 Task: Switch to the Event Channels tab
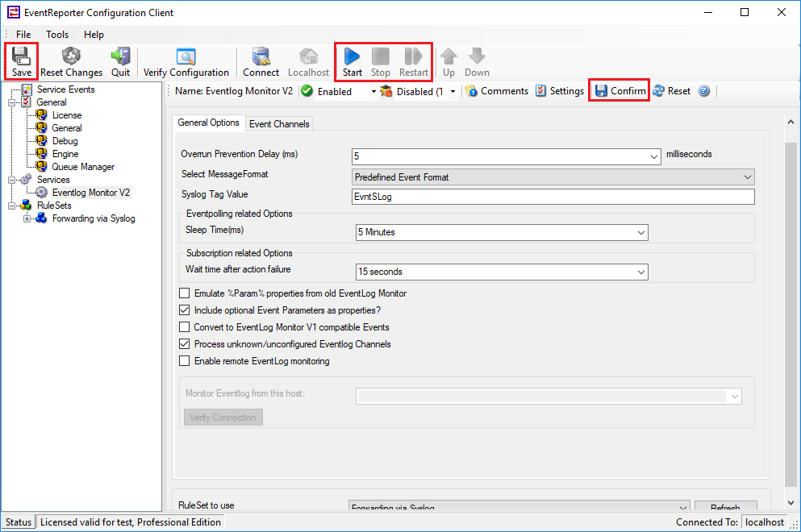click(279, 123)
